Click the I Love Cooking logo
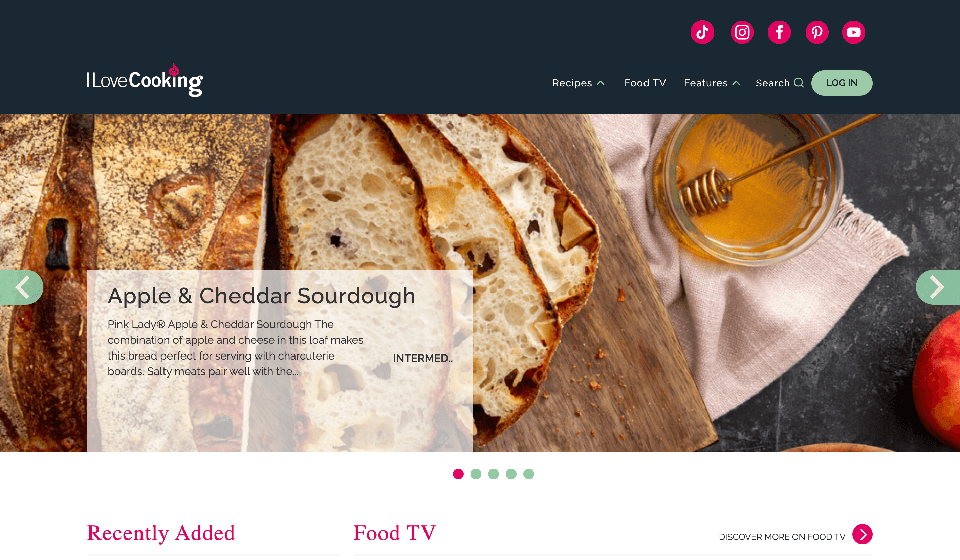The height and width of the screenshot is (560, 960). [x=145, y=80]
